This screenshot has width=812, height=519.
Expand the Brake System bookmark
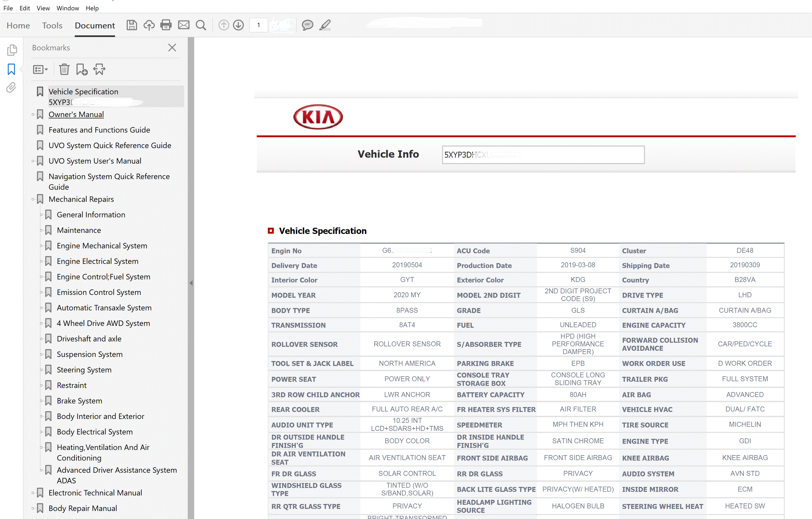[41, 401]
